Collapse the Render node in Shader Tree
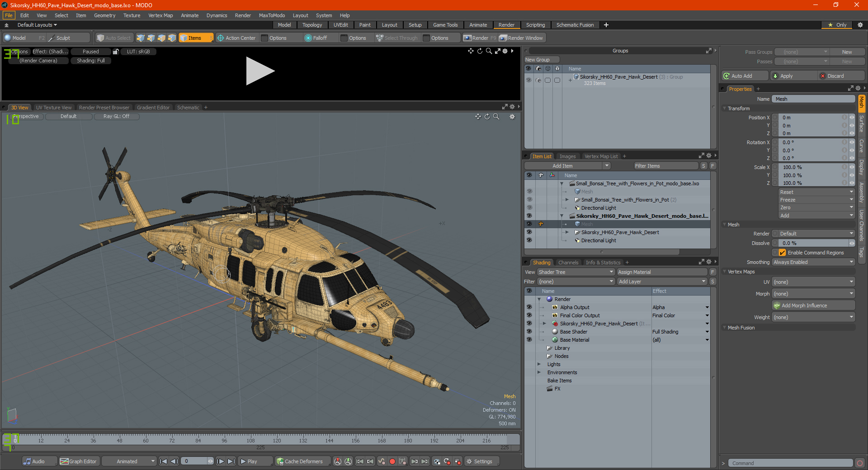Image resolution: width=868 pixels, height=470 pixels. (539, 299)
